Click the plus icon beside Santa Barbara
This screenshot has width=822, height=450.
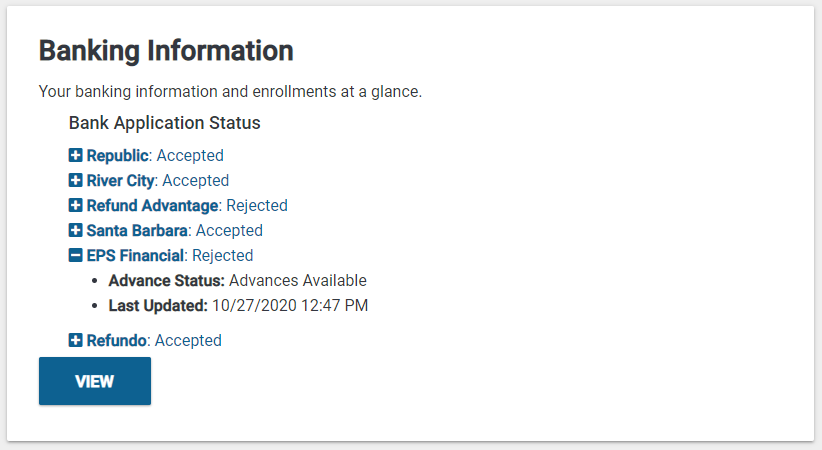[x=76, y=231]
